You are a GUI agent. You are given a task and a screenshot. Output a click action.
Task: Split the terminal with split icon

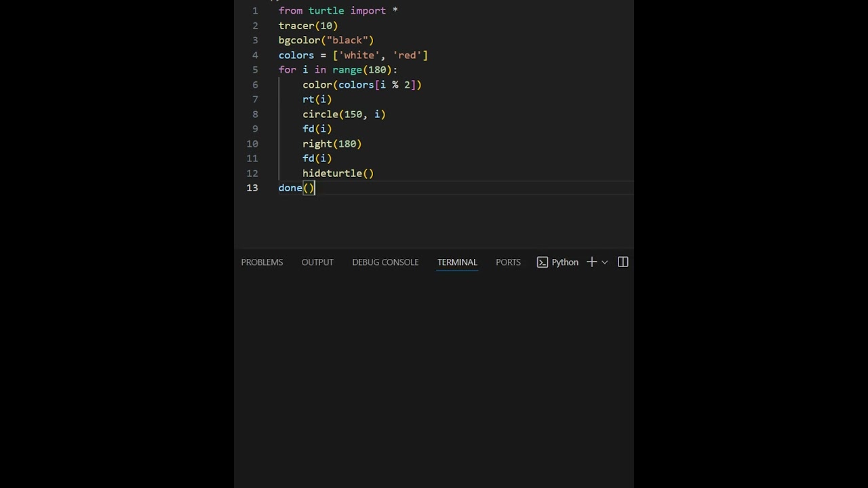pyautogui.click(x=623, y=262)
